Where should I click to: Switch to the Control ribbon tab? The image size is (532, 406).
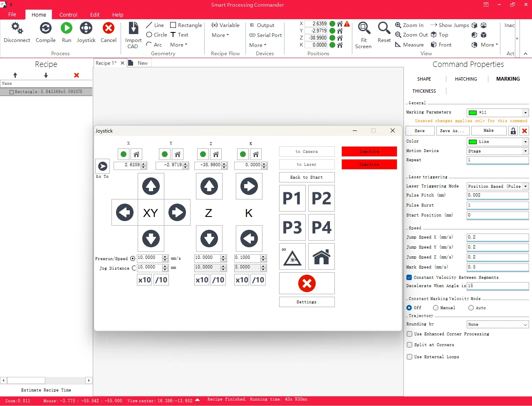coord(68,15)
